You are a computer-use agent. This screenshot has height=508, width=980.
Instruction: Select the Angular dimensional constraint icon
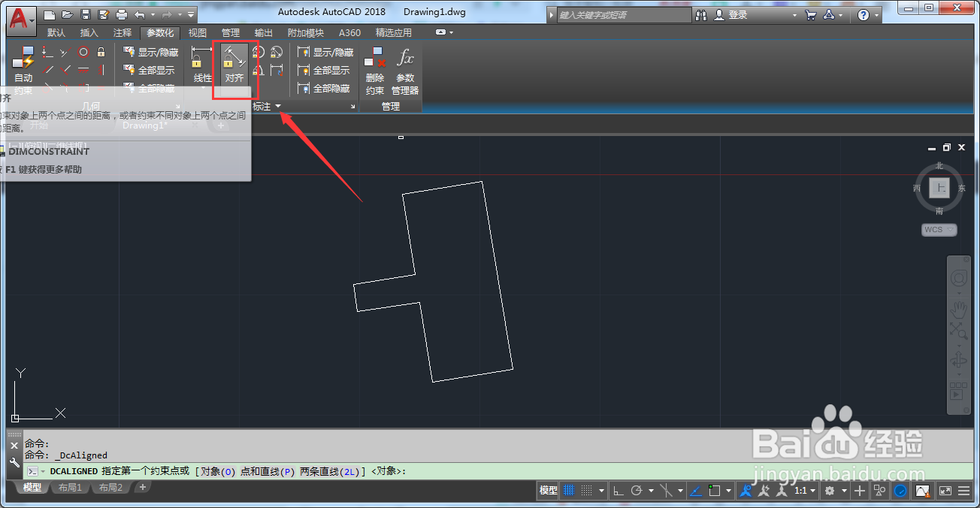[259, 70]
